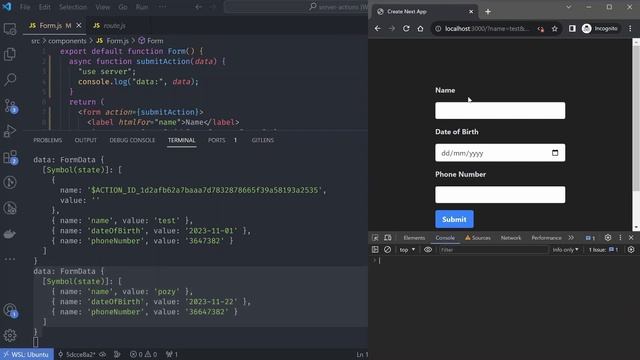Open the Manage gear in VS Code
The height and width of the screenshot is (360, 640).
coord(10,336)
